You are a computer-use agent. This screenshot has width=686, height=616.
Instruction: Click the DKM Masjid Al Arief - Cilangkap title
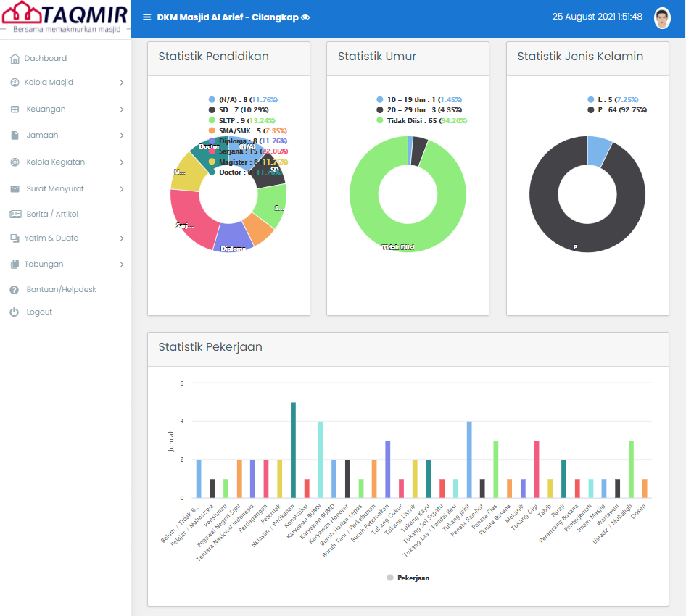pos(228,17)
